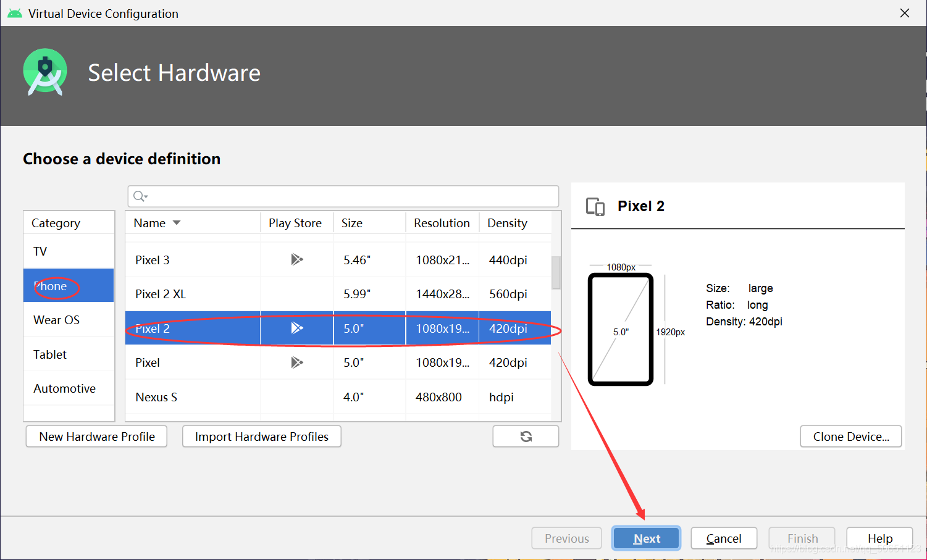Viewport: 927px width, 560px height.
Task: Click New Hardware Profile button
Action: click(x=96, y=437)
